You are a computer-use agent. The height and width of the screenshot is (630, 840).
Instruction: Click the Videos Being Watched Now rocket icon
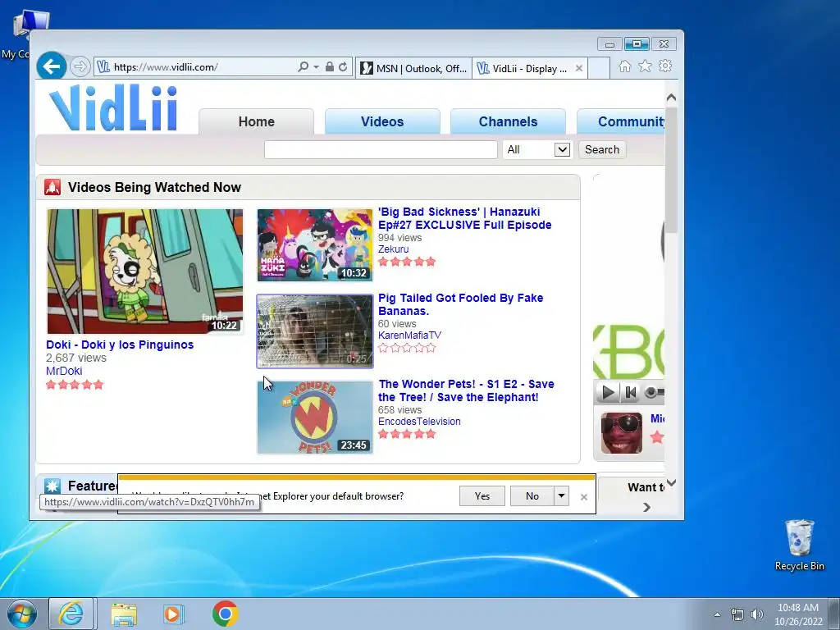[52, 187]
